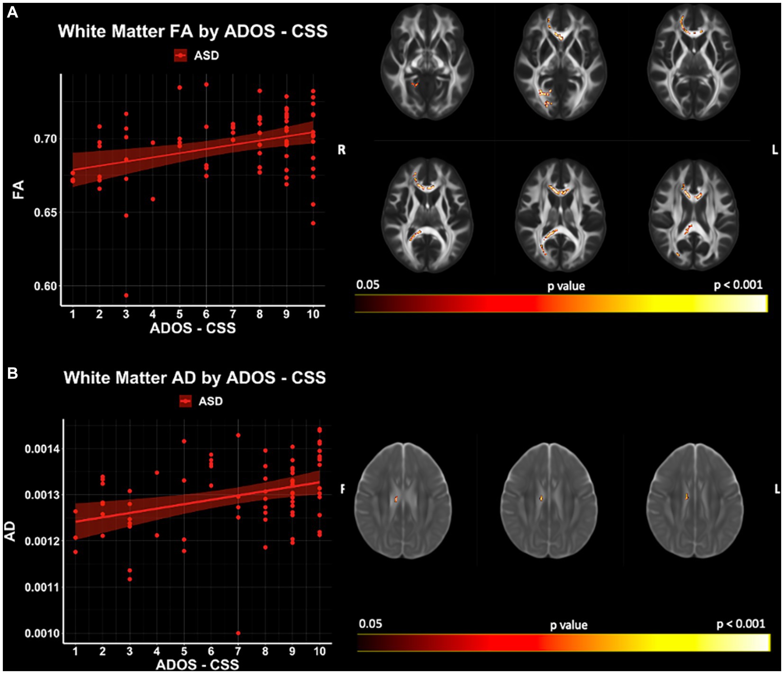Click the panel A p value color bar

coord(561,303)
